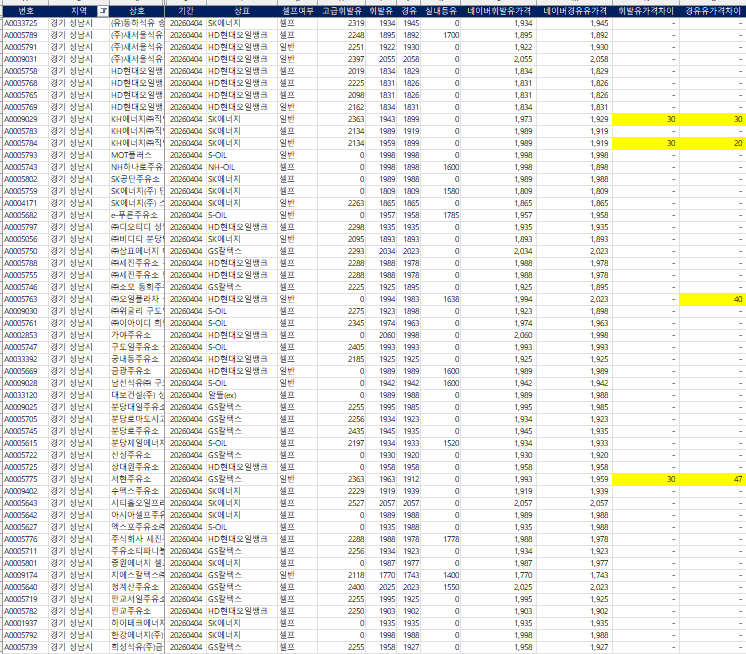Select the 휘발유가격차이 column header
The width and height of the screenshot is (746, 654).
(646, 11)
